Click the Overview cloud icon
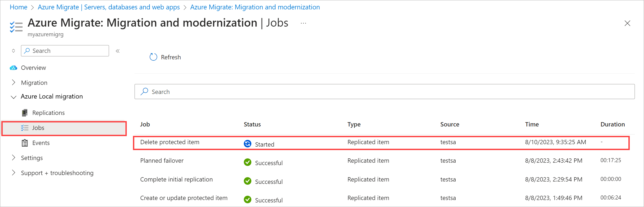The image size is (644, 207). pyautogui.click(x=13, y=68)
